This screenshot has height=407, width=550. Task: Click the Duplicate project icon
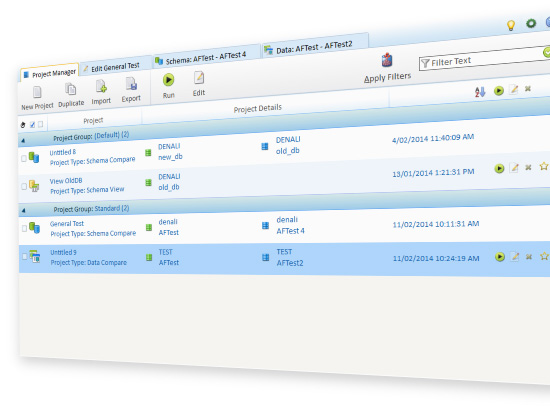tap(71, 89)
